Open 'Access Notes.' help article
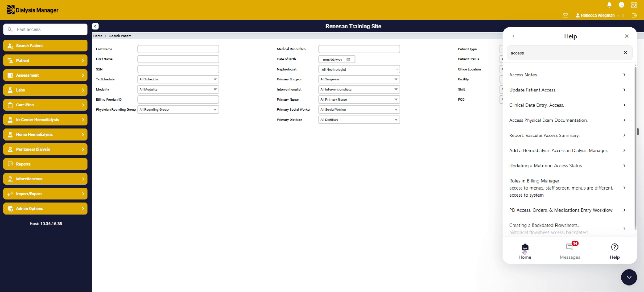The width and height of the screenshot is (644, 292). pos(568,75)
